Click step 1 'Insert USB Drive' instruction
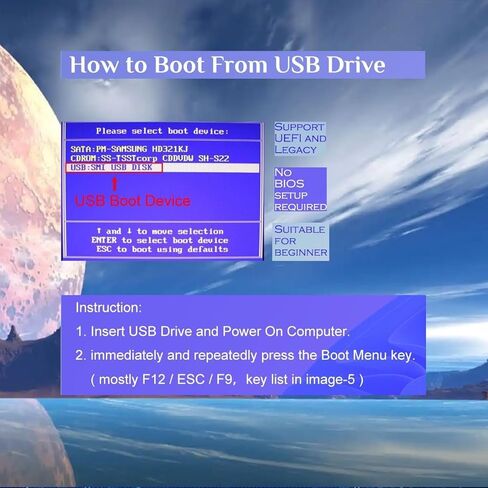Image resolution: width=488 pixels, height=488 pixels. 213,331
